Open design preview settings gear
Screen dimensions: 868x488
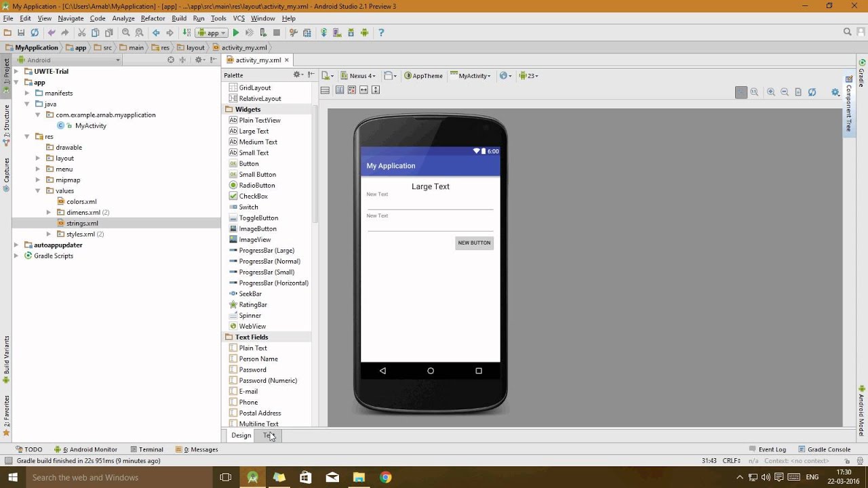[835, 92]
